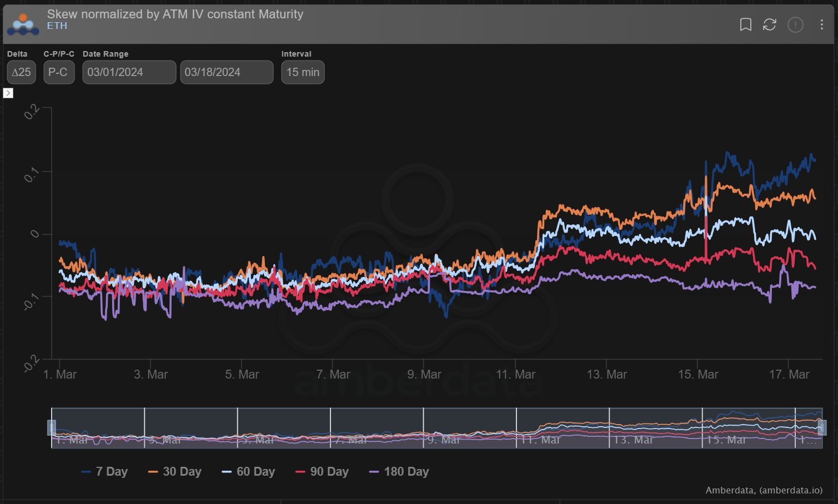Open the P-C skew type dropdown
The width and height of the screenshot is (838, 504).
click(x=59, y=72)
